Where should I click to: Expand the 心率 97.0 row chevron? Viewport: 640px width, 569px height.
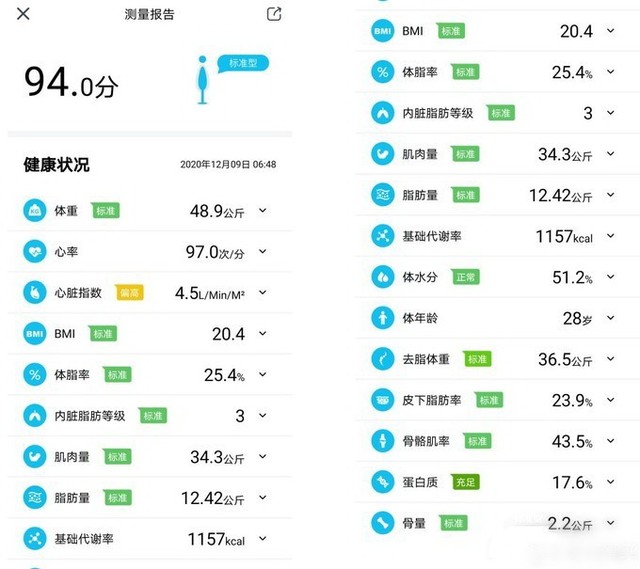tap(263, 251)
